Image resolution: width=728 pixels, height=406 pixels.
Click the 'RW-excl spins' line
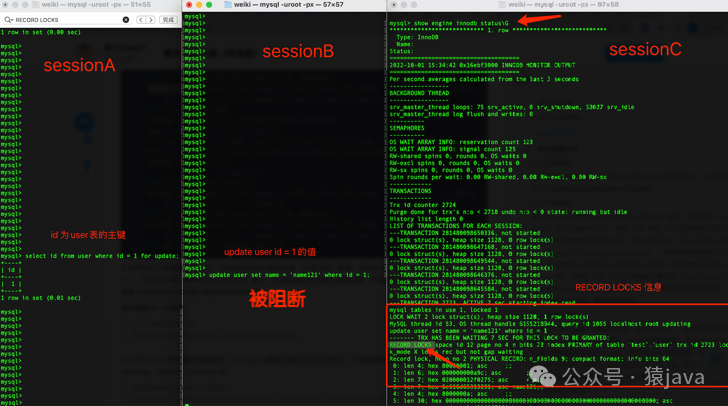pos(455,163)
